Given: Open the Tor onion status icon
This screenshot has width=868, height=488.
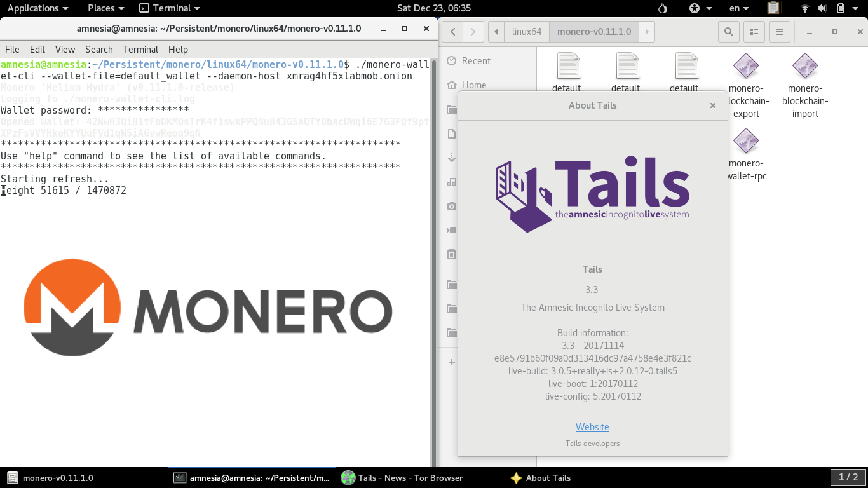Looking at the screenshot, I should pos(663,8).
